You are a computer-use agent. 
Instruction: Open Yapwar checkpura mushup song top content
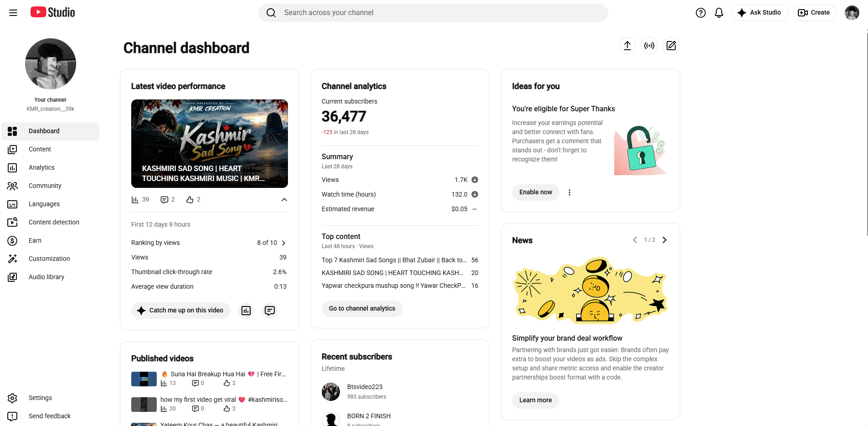[x=400, y=286]
